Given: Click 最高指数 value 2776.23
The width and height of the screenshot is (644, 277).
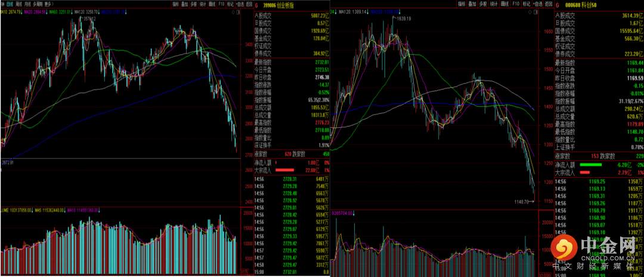Looking at the screenshot, I should click(322, 122).
